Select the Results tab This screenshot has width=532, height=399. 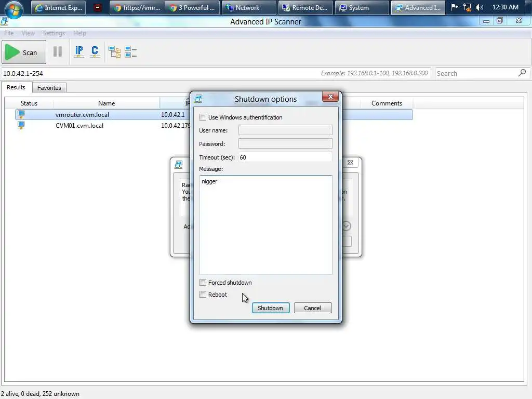(x=16, y=87)
